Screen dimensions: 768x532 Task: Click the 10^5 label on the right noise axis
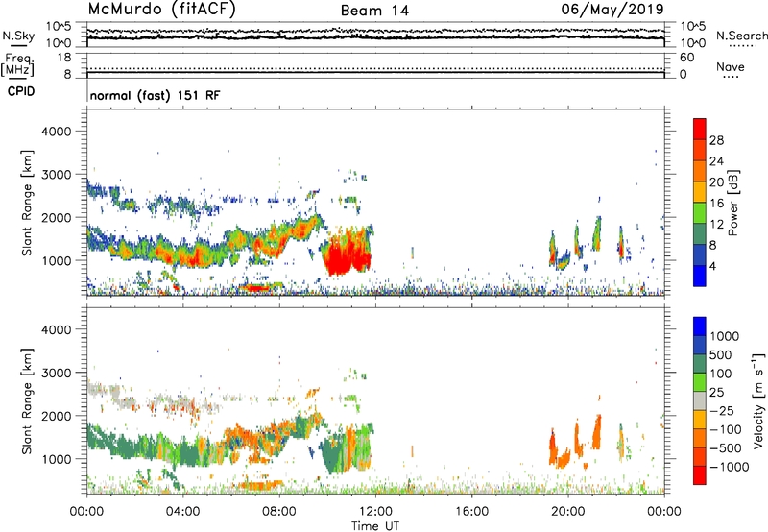pyautogui.click(x=692, y=26)
